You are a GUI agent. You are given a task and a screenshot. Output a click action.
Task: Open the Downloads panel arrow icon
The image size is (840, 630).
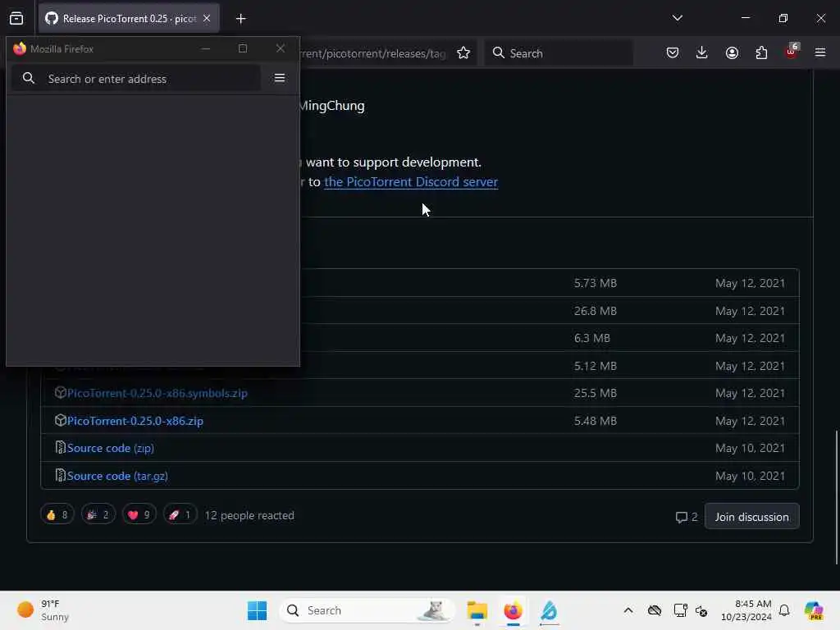(x=702, y=52)
